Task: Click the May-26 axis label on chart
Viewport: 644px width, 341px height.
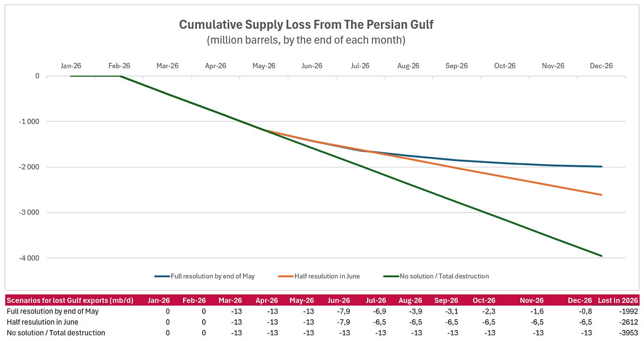Action: [264, 66]
